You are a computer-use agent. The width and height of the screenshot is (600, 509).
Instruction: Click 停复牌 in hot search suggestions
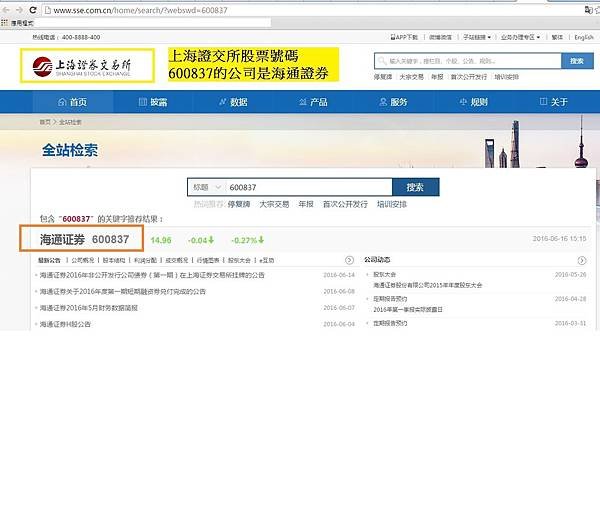[x=239, y=204]
